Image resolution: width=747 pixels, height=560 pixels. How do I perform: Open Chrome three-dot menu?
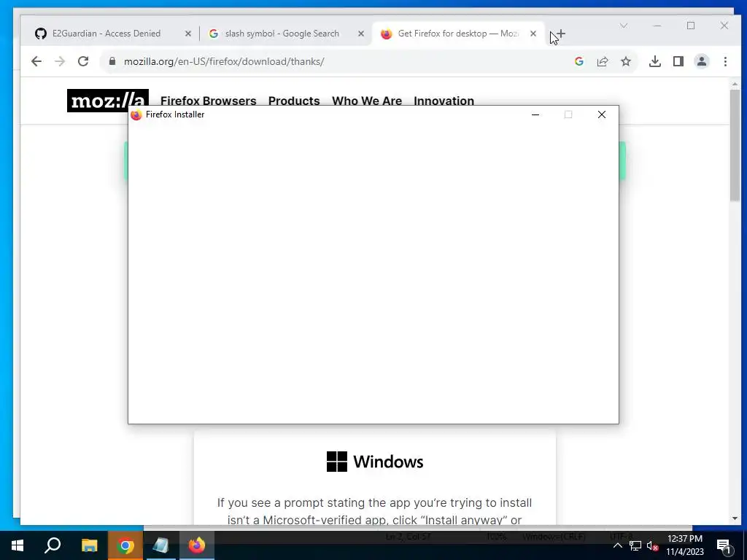pyautogui.click(x=725, y=61)
